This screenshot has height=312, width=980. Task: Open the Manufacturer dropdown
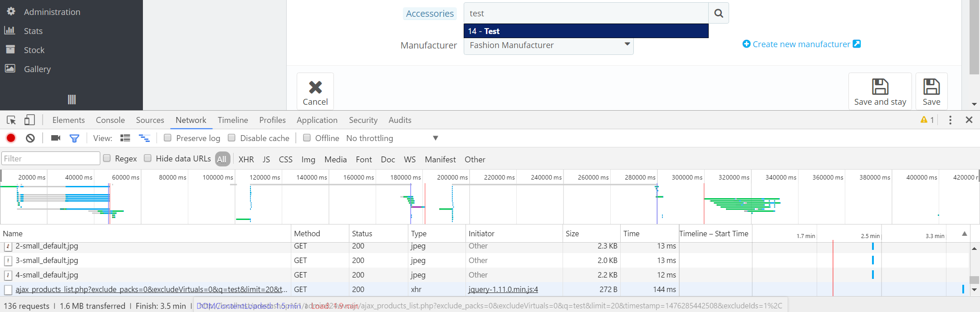point(549,45)
